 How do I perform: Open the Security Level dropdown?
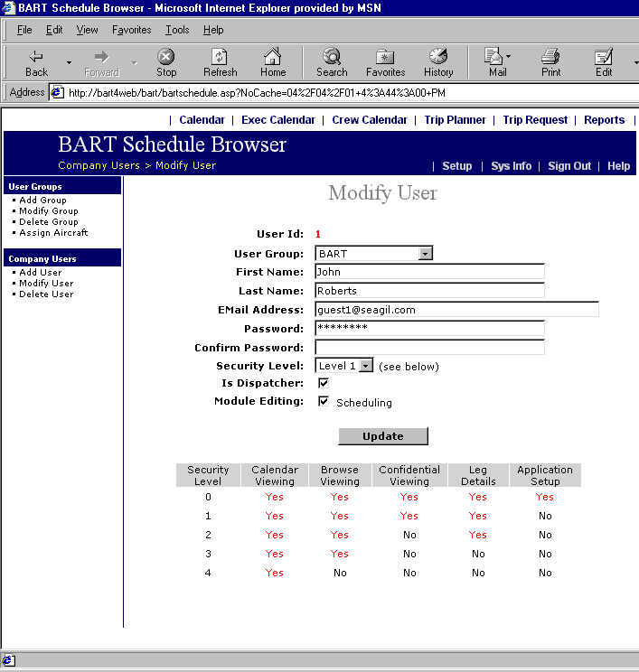point(344,366)
